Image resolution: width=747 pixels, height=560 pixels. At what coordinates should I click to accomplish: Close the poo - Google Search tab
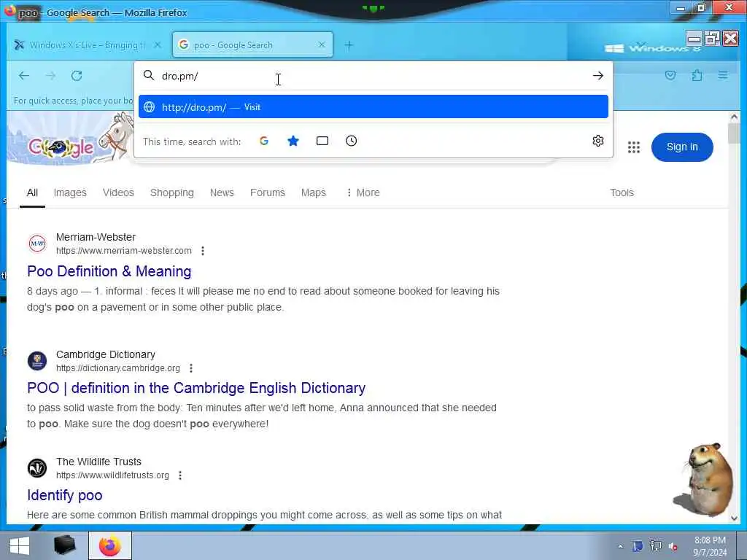click(x=322, y=44)
